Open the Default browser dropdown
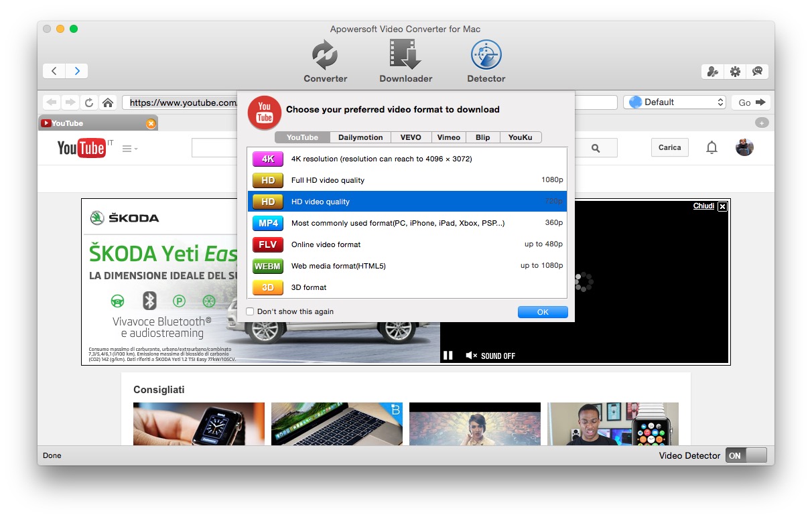The width and height of the screenshot is (812, 519). tap(675, 102)
